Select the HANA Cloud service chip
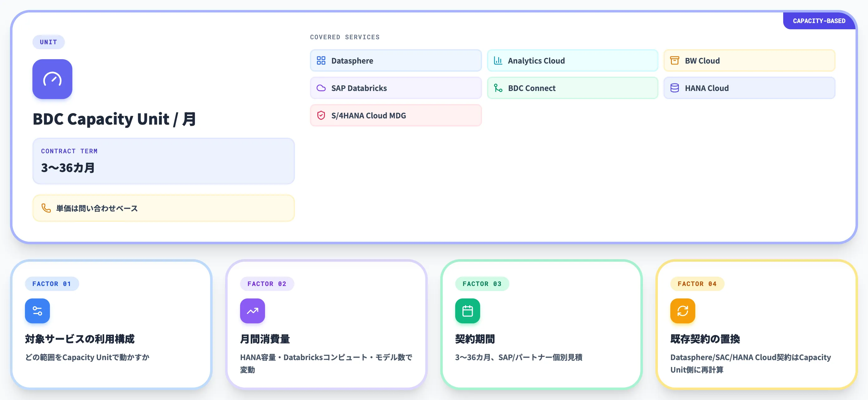868x400 pixels. 749,88
